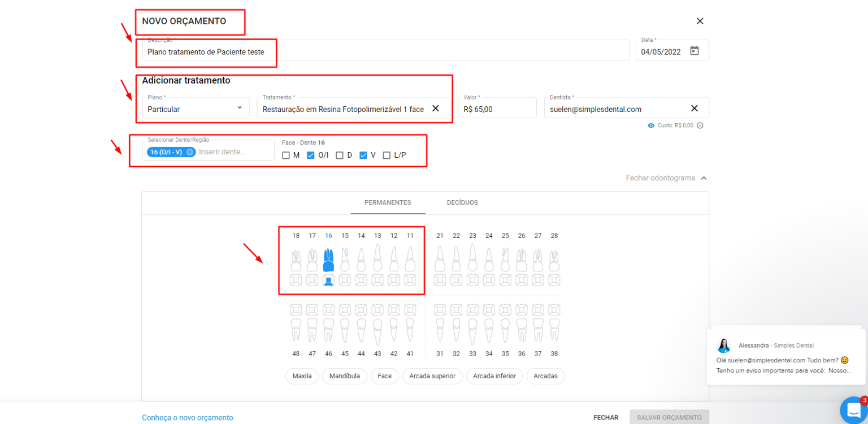Open the Tratamento combo box
This screenshot has height=424, width=868.
(x=343, y=109)
